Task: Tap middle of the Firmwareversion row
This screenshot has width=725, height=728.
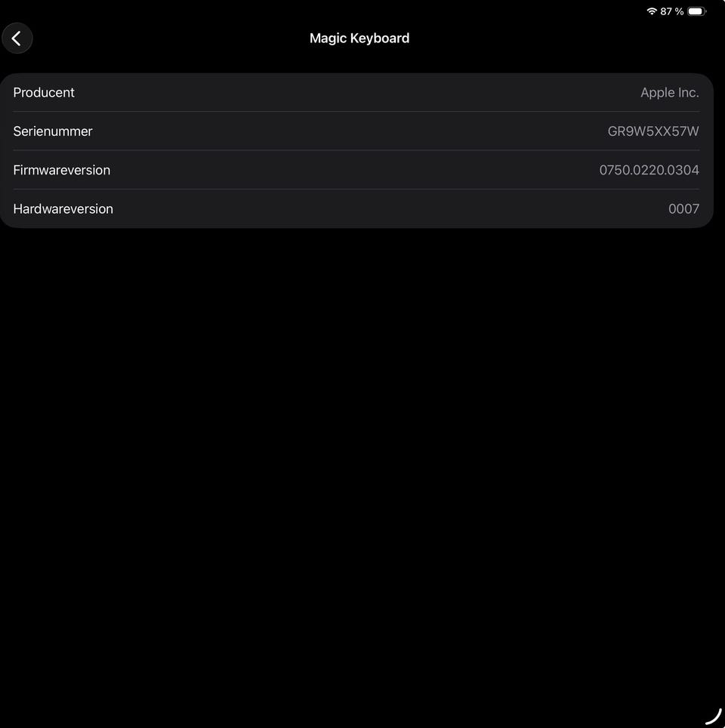Action: [x=356, y=170]
